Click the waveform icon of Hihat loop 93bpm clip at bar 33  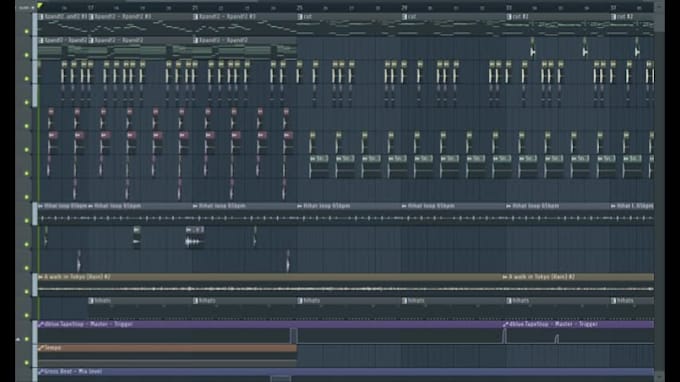509,206
